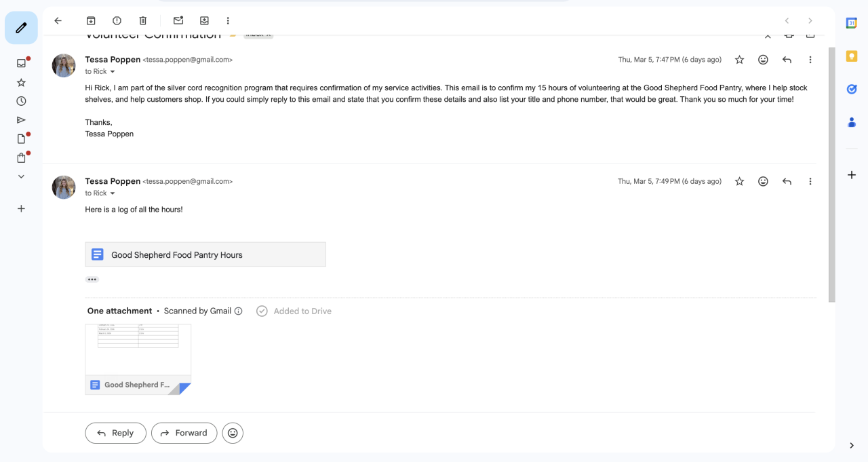Archive this conversation

[91, 21]
